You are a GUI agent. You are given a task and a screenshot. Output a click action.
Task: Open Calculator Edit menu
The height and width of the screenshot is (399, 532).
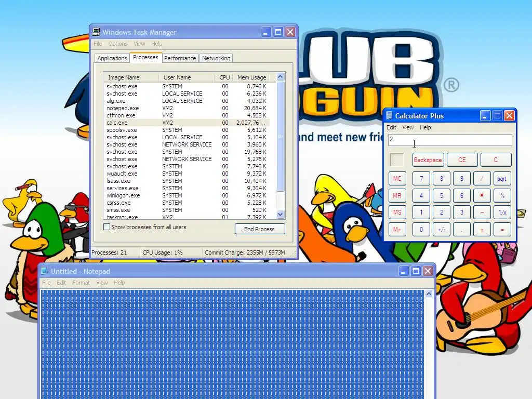(x=391, y=127)
